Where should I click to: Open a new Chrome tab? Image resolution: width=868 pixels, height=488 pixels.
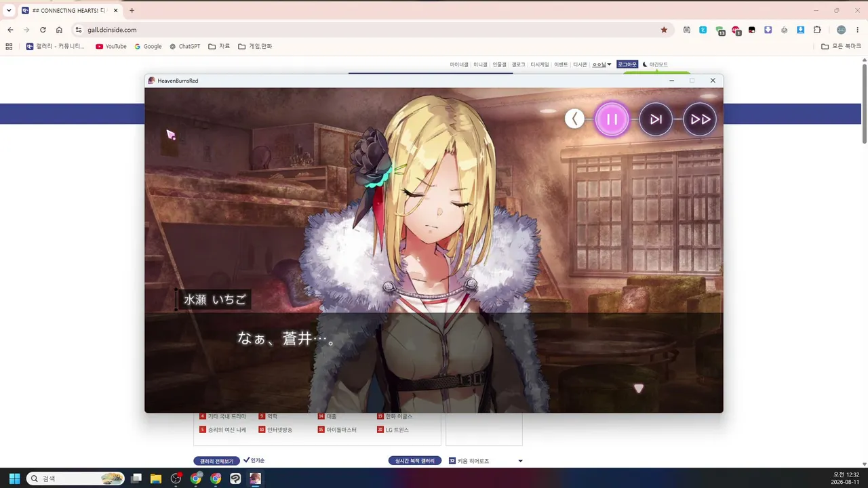point(132,10)
